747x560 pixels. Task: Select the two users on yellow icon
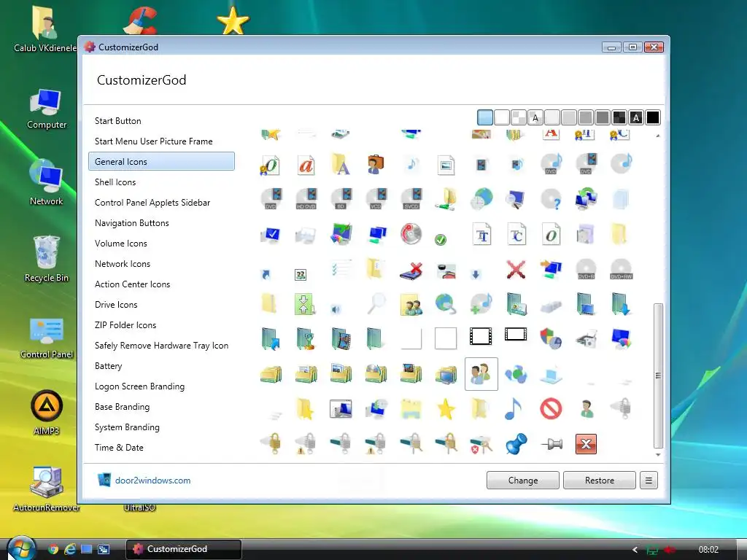(x=411, y=305)
